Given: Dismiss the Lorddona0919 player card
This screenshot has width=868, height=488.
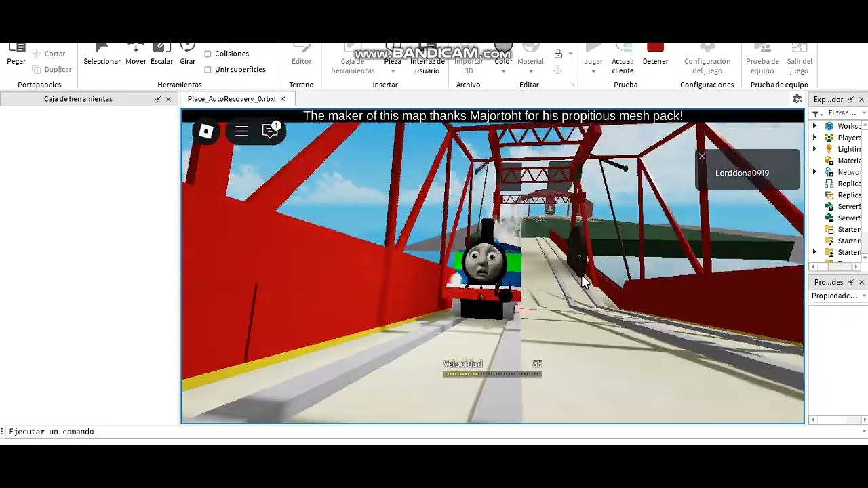Looking at the screenshot, I should pyautogui.click(x=702, y=157).
